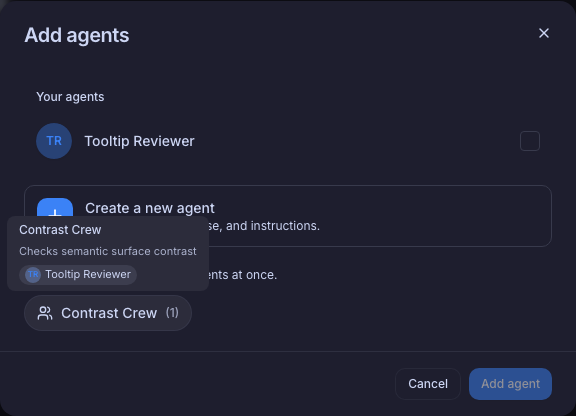Click the Contrast Crew team button label
The width and height of the screenshot is (576, 416).
(x=109, y=313)
